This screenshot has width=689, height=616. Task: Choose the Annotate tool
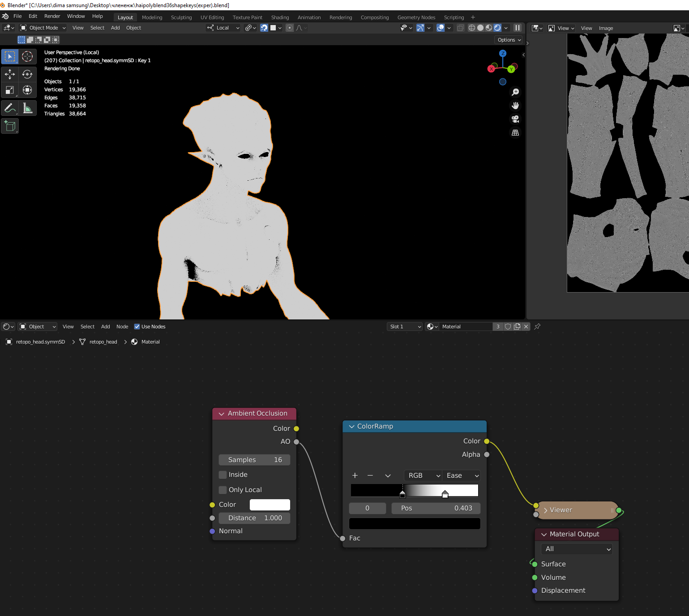[10, 108]
